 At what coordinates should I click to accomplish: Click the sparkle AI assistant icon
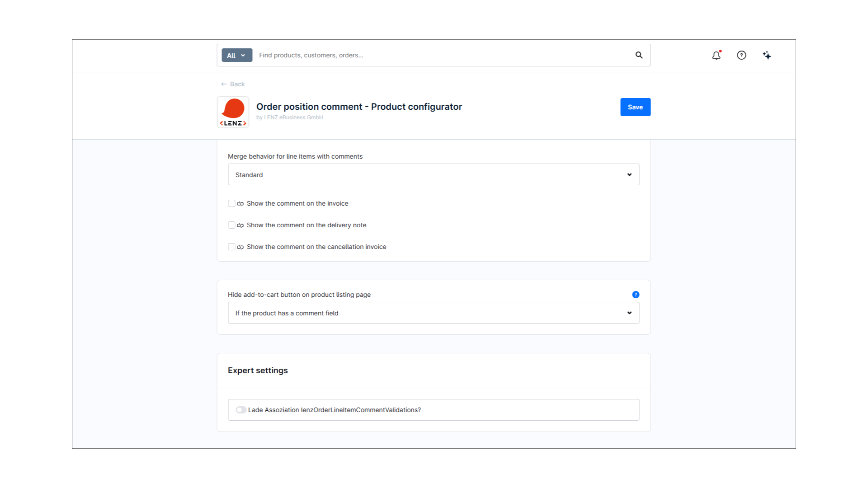pyautogui.click(x=767, y=55)
